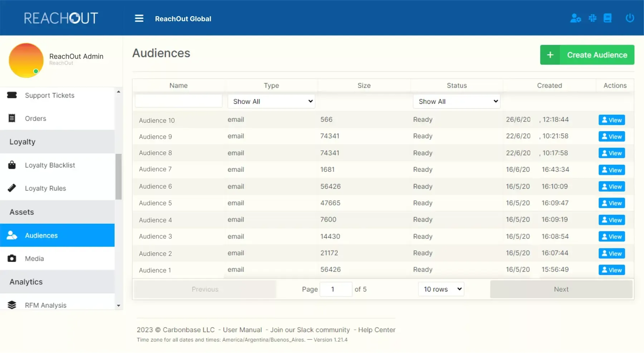View Audience 7
This screenshot has width=644, height=353.
click(611, 170)
